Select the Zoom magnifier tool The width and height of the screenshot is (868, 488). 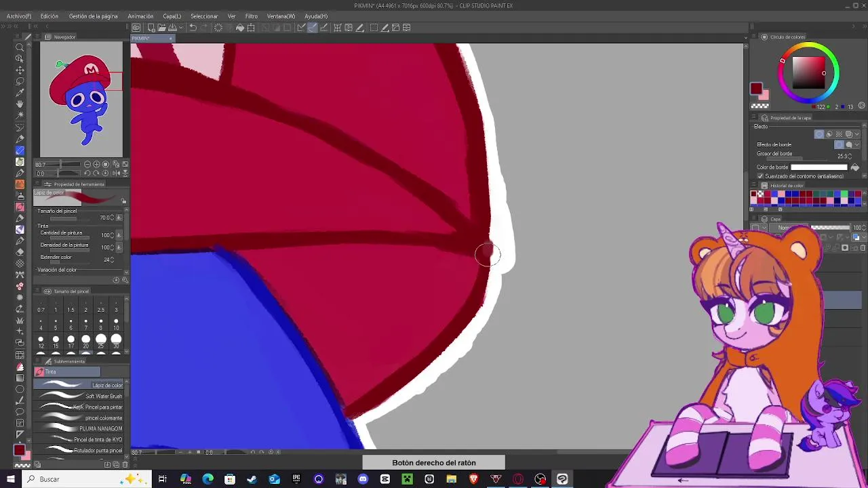click(20, 47)
